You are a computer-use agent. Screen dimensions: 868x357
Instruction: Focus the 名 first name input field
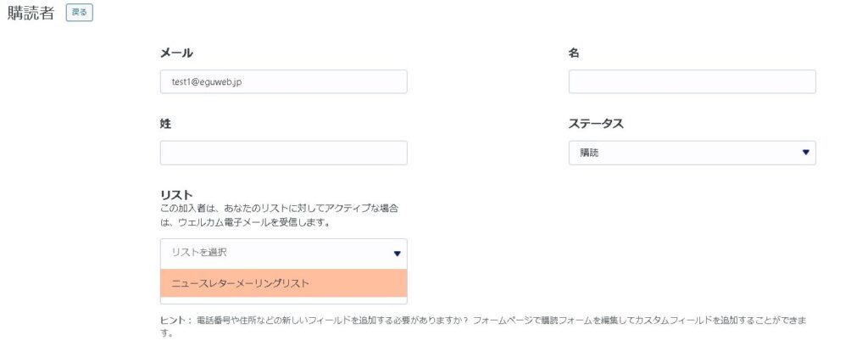pos(692,81)
